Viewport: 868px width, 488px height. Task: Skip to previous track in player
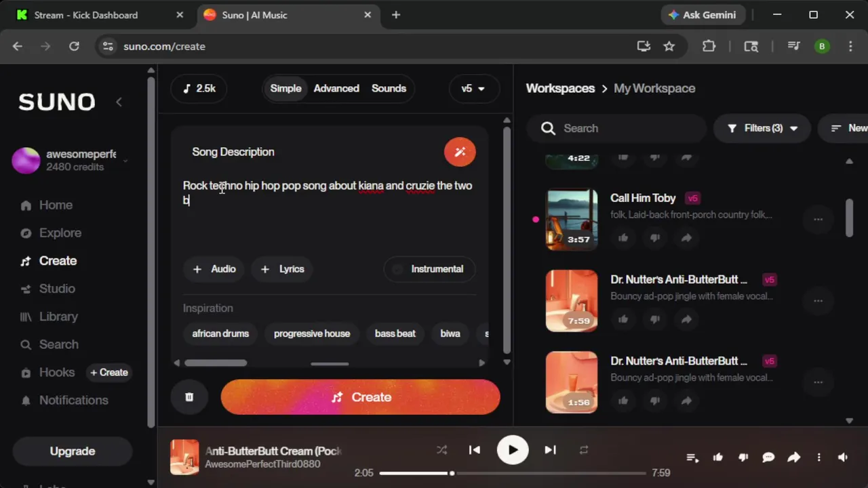tap(475, 450)
